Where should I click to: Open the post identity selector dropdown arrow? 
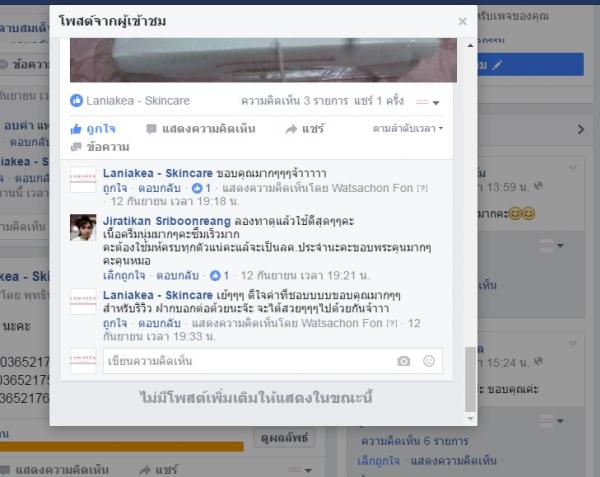pos(428,102)
